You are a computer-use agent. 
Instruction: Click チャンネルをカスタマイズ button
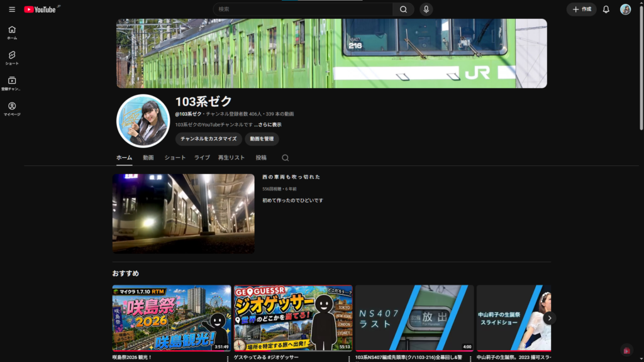(209, 139)
